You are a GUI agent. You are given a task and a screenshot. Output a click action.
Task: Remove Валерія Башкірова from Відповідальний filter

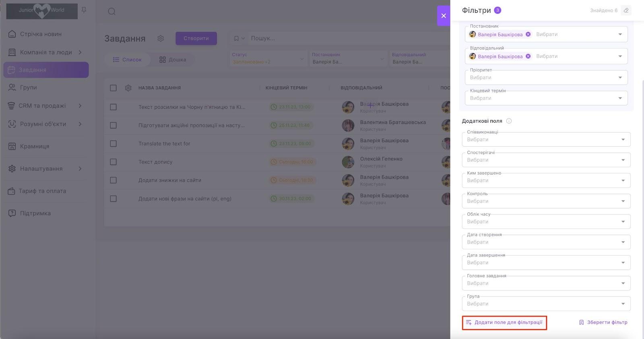point(528,56)
